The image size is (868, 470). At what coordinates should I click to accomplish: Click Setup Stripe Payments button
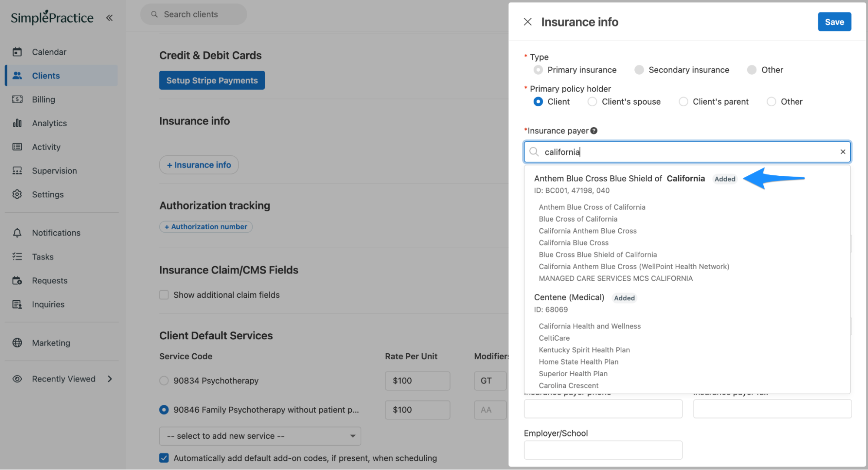click(x=212, y=80)
